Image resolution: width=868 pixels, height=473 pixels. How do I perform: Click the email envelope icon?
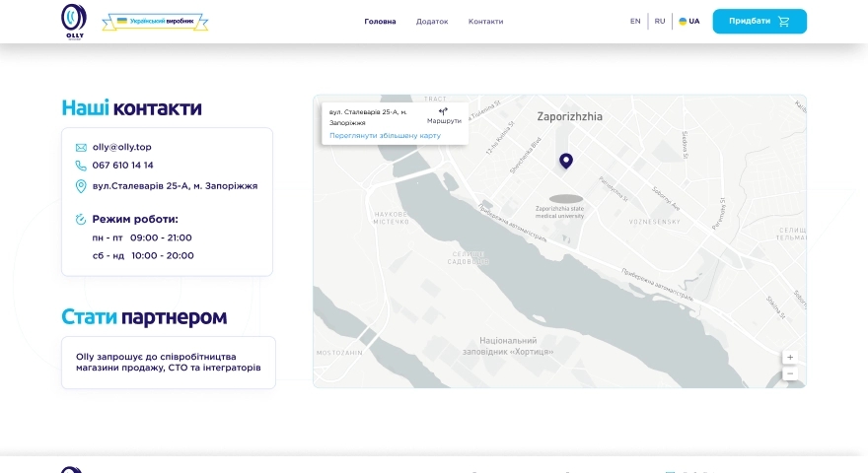[81, 147]
